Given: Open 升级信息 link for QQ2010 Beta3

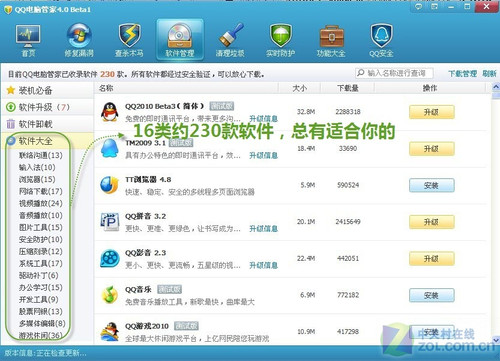Looking at the screenshot, I should click(263, 119).
